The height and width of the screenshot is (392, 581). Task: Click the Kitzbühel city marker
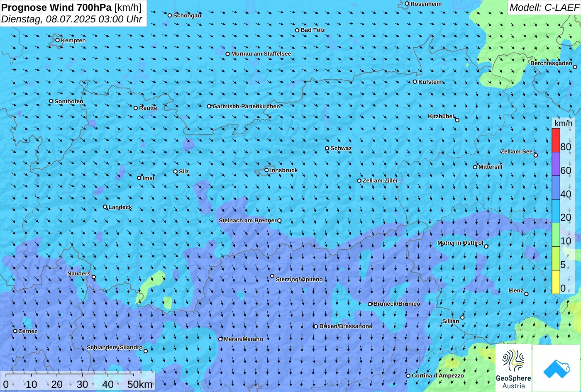pyautogui.click(x=457, y=120)
